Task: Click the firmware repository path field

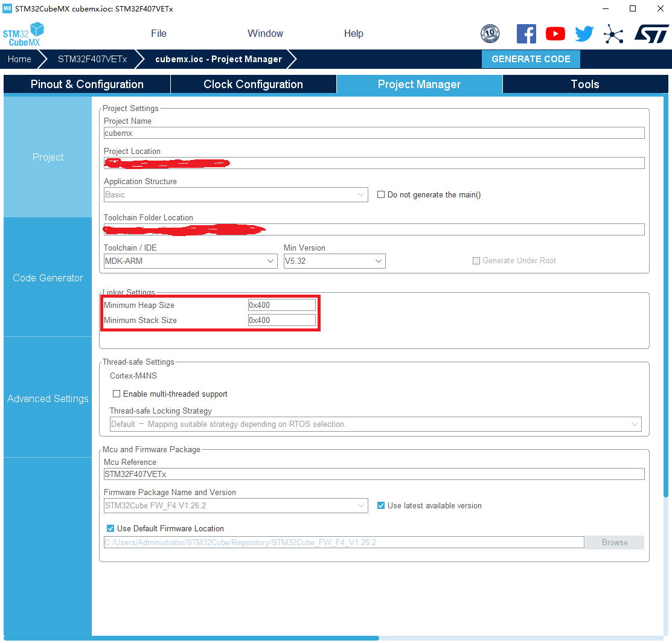Action: (344, 542)
